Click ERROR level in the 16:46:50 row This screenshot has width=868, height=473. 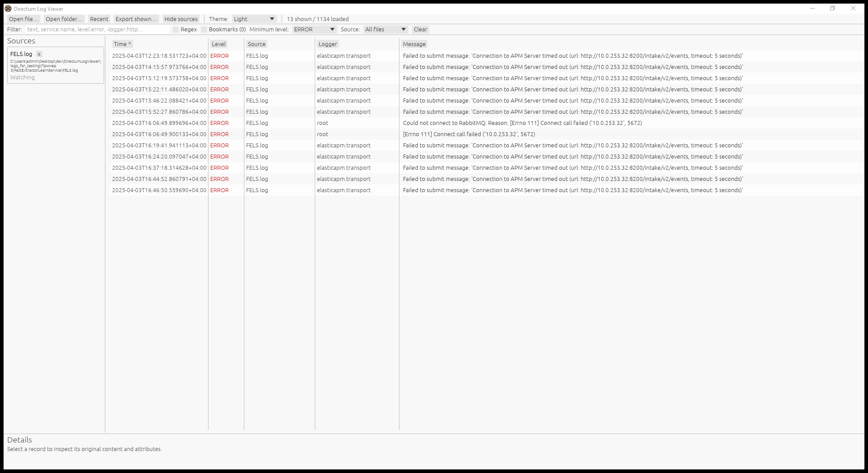(x=219, y=190)
